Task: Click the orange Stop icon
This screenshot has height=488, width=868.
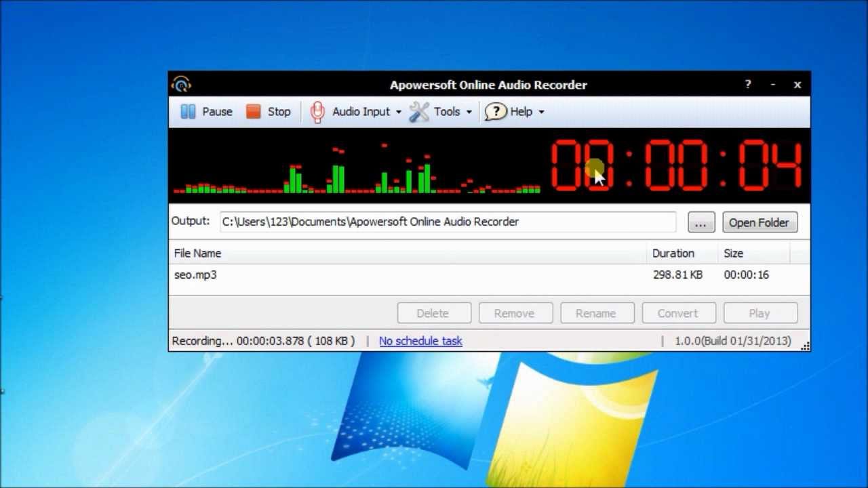Action: coord(253,112)
